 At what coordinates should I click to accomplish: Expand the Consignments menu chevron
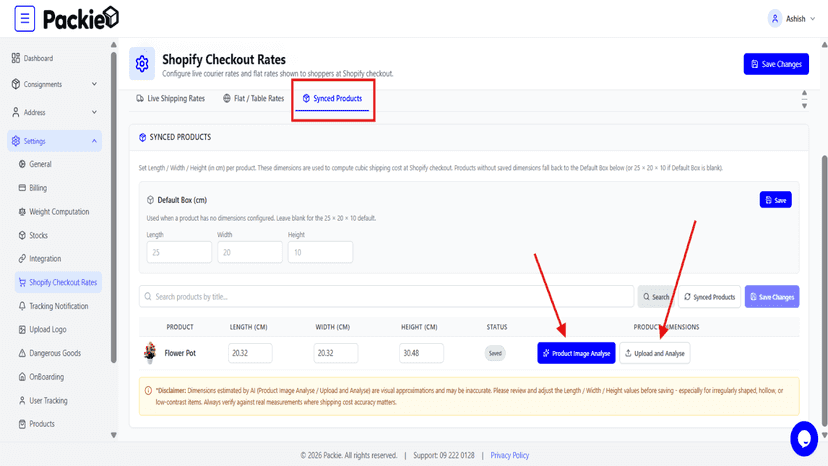[x=94, y=84]
